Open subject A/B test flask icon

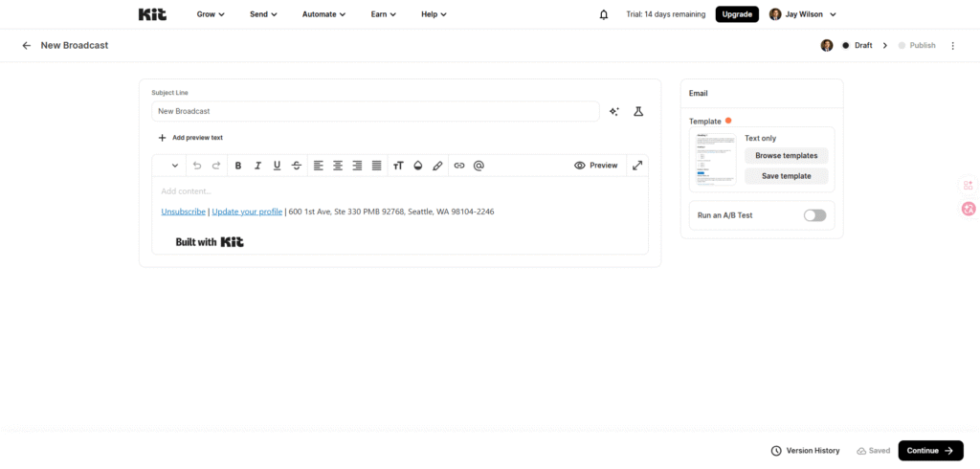point(638,112)
